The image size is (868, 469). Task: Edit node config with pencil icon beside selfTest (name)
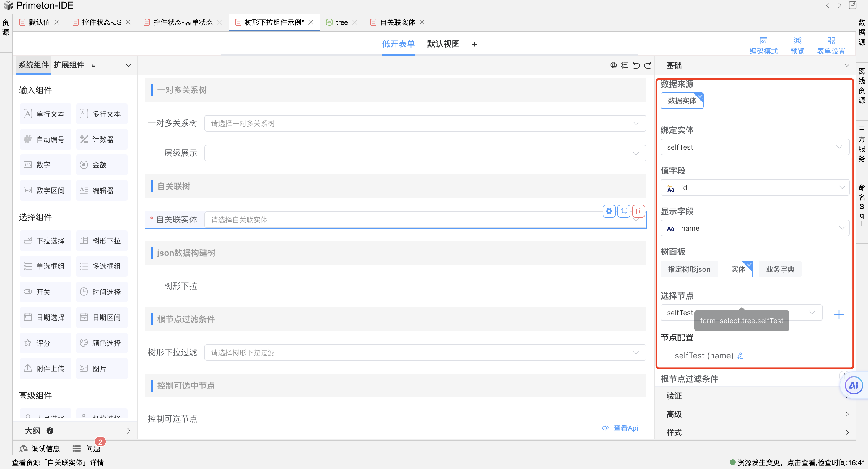point(740,356)
